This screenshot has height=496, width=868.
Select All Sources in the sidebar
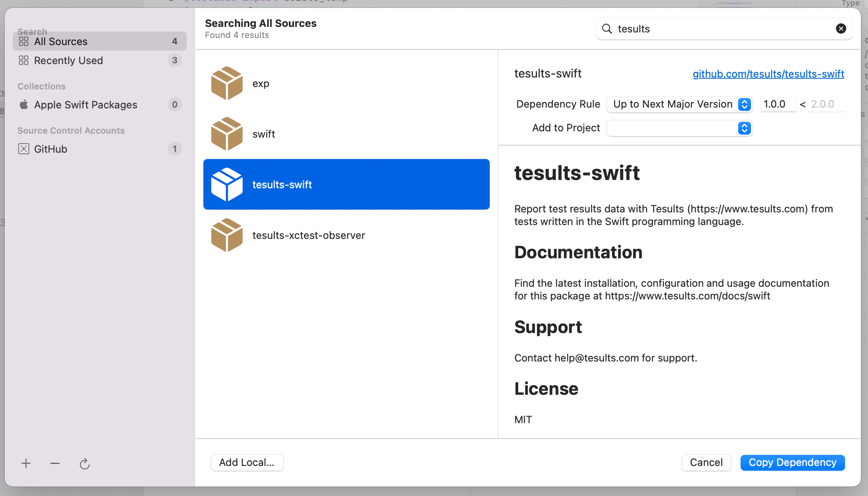(100, 41)
